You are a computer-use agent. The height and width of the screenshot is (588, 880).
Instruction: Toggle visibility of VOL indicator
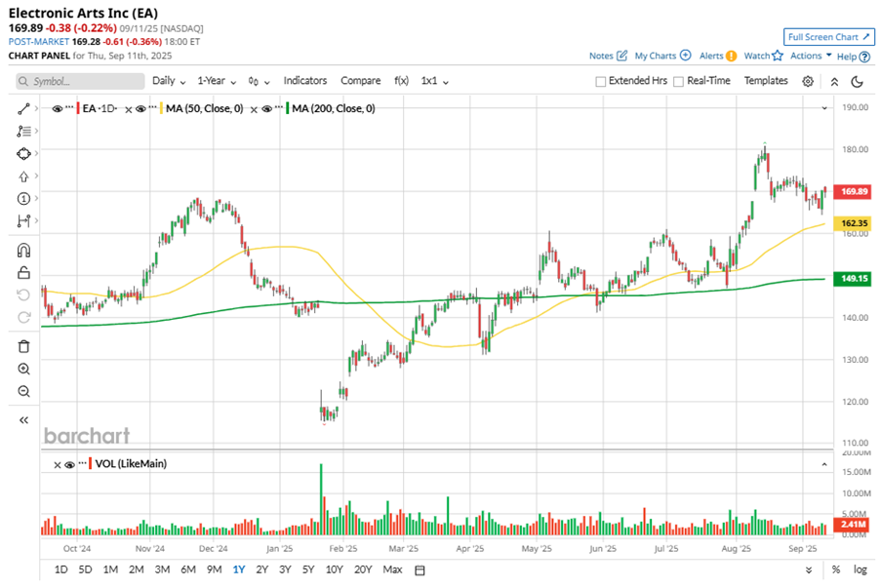(x=69, y=464)
